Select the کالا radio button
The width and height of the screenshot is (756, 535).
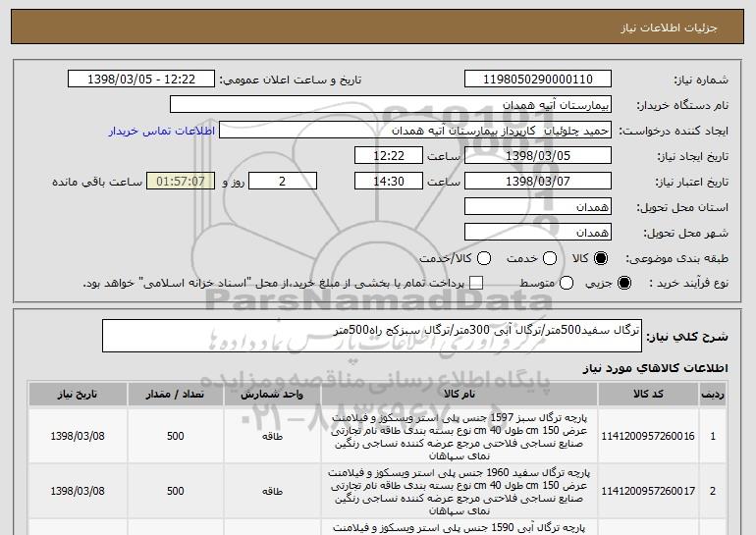click(x=601, y=258)
